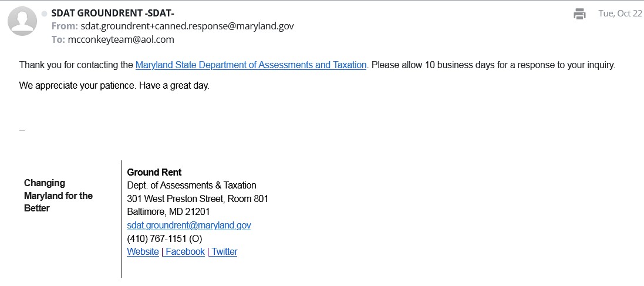644x286 pixels.
Task: Open the Facebook link in signature
Action: 185,251
